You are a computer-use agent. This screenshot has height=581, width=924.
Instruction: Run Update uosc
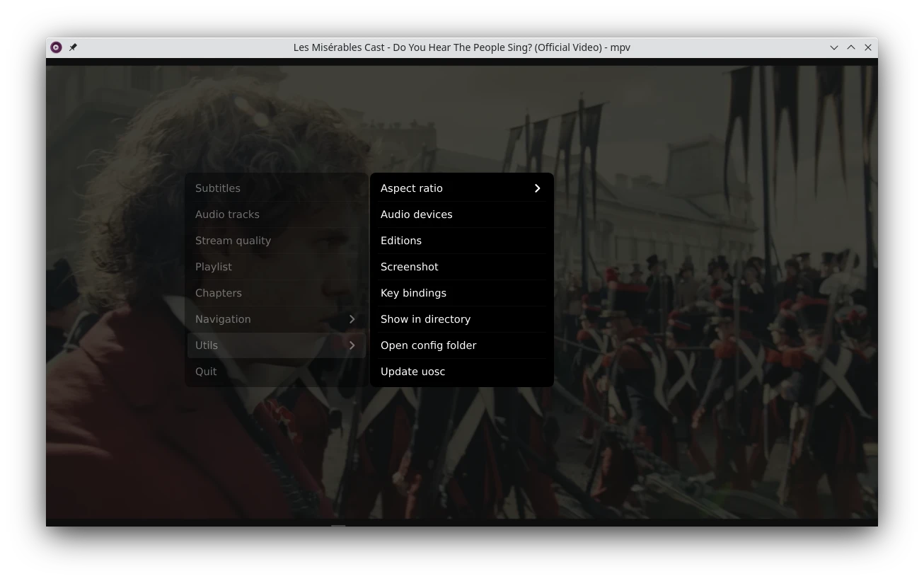[x=412, y=372]
